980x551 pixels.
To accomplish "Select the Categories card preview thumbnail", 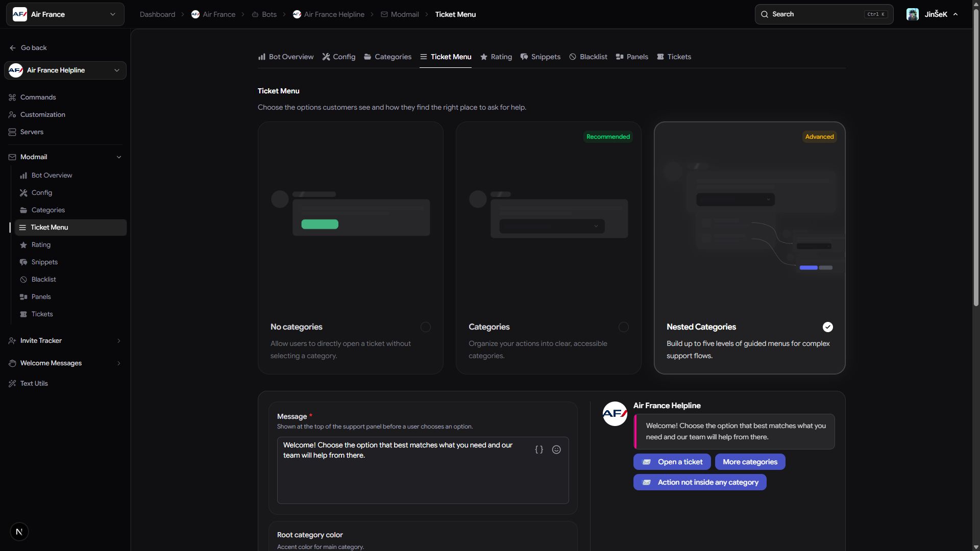I will pyautogui.click(x=549, y=213).
